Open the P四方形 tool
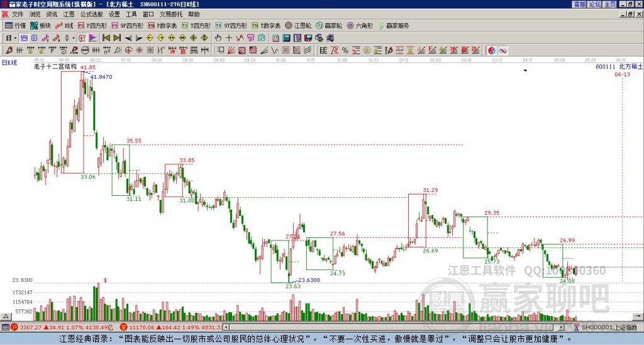The image size is (644, 345). point(92,25)
